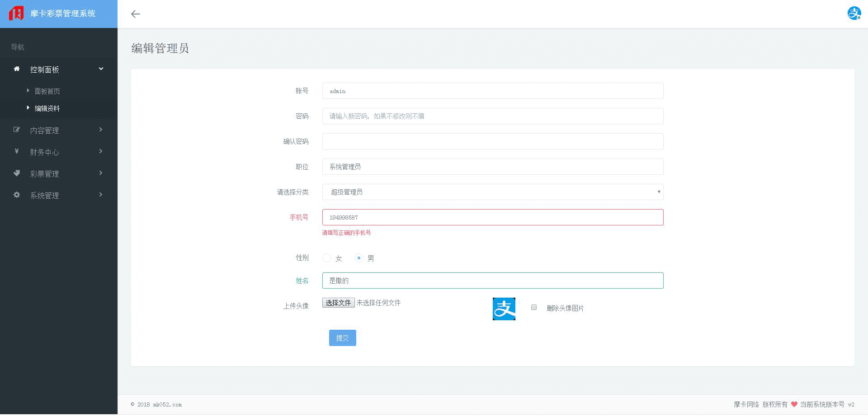Screen dimensions: 868x416
Task: Open the Alipay user avatar in the top right
Action: click(x=854, y=13)
